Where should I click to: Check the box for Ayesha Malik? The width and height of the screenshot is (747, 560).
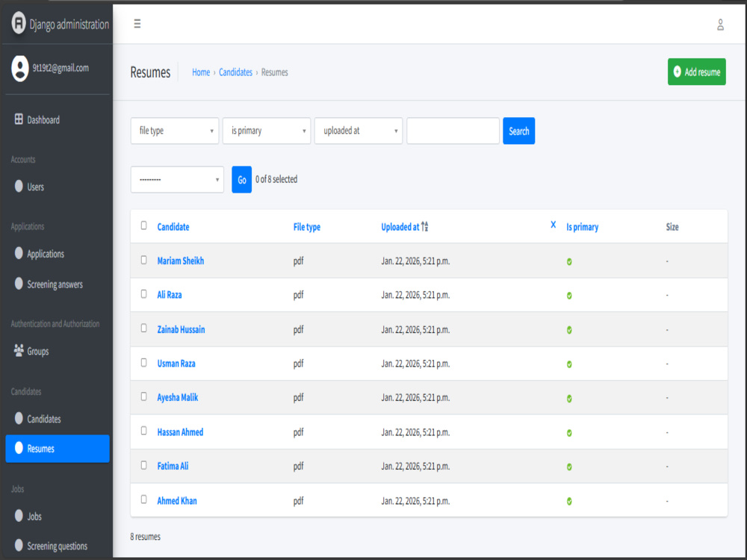(x=144, y=396)
